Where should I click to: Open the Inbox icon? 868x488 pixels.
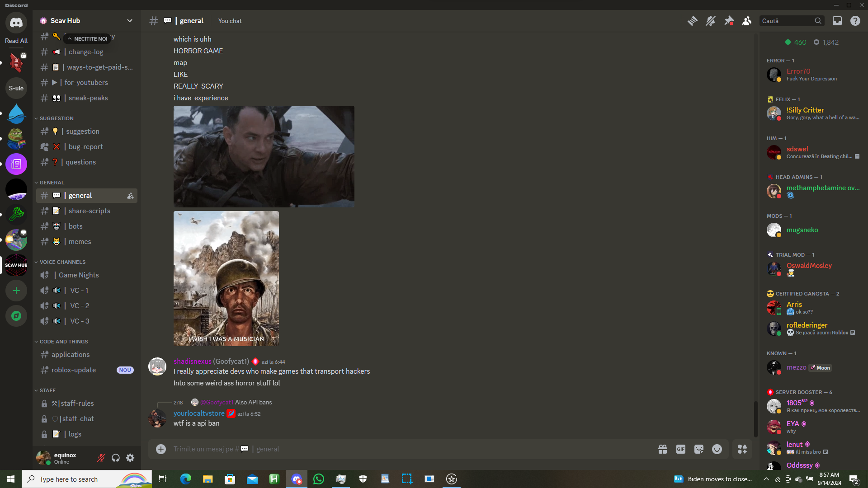pyautogui.click(x=837, y=21)
